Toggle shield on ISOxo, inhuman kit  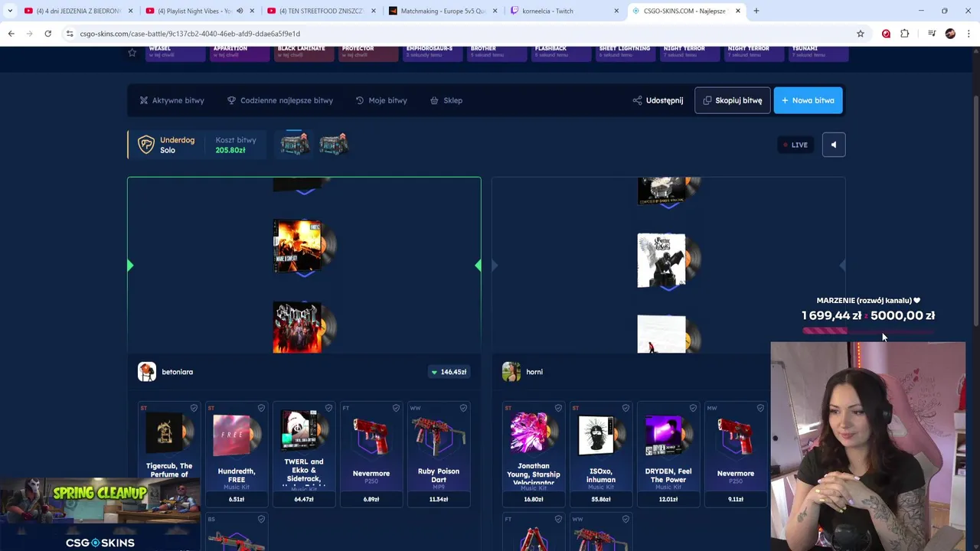click(x=626, y=408)
